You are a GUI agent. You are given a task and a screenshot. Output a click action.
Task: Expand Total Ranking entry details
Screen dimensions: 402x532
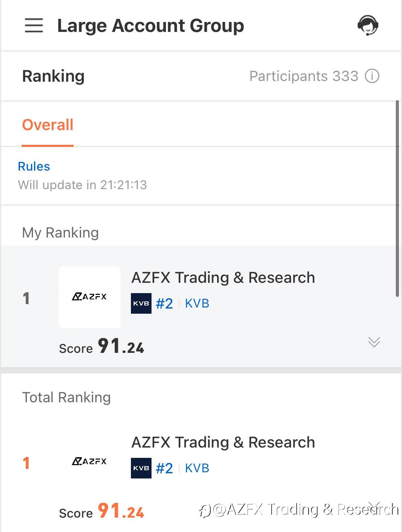(374, 505)
